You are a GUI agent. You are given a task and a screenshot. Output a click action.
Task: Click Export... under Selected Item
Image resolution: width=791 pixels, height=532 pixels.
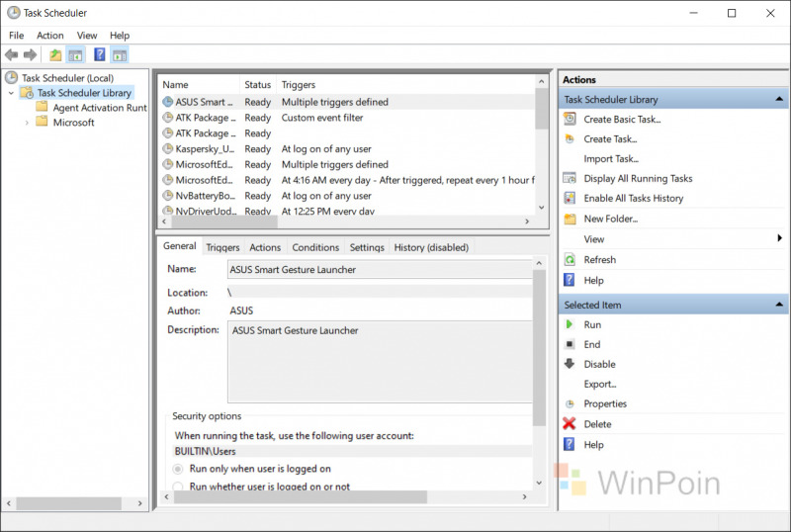click(600, 384)
